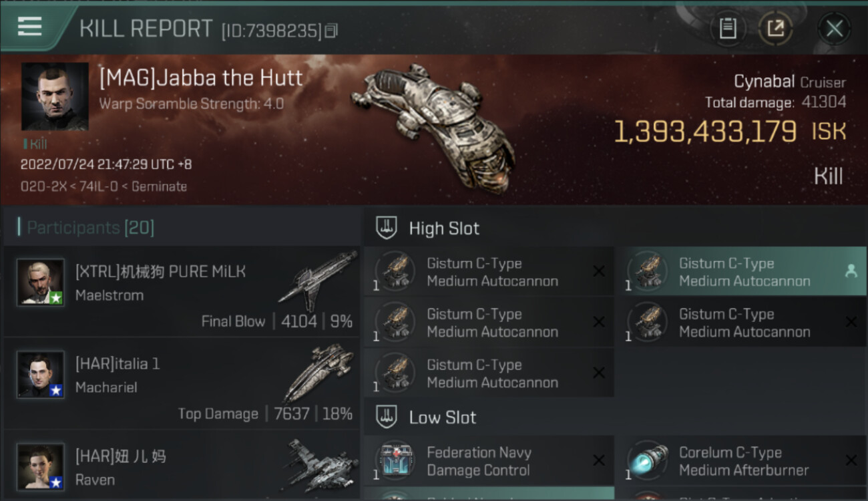Open the PURE MiLK participant portrait
868x501 pixels.
[41, 282]
